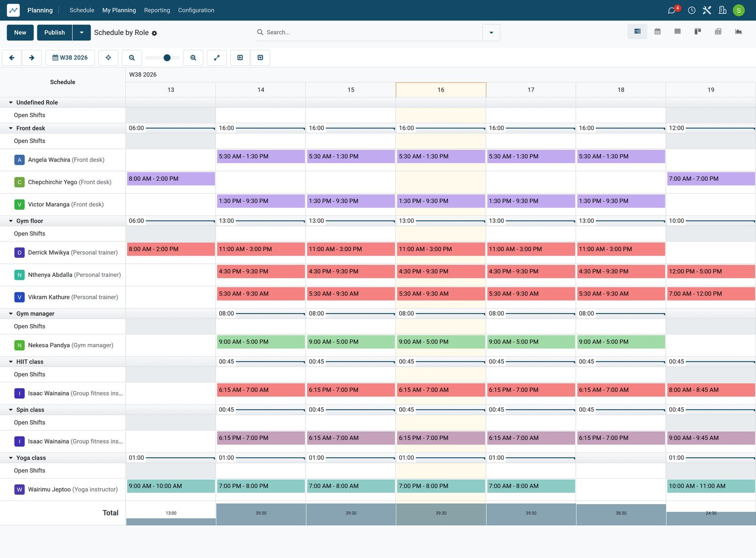
Task: Select day 19 column header
Action: (711, 90)
